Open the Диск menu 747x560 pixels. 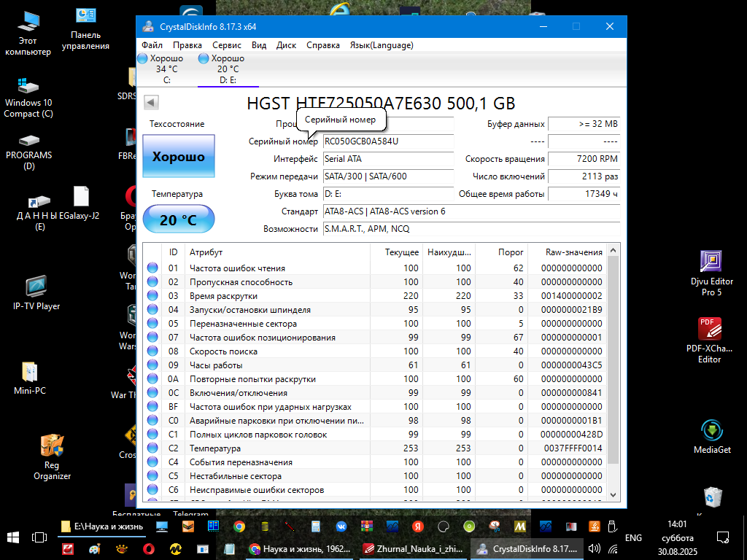pyautogui.click(x=286, y=45)
